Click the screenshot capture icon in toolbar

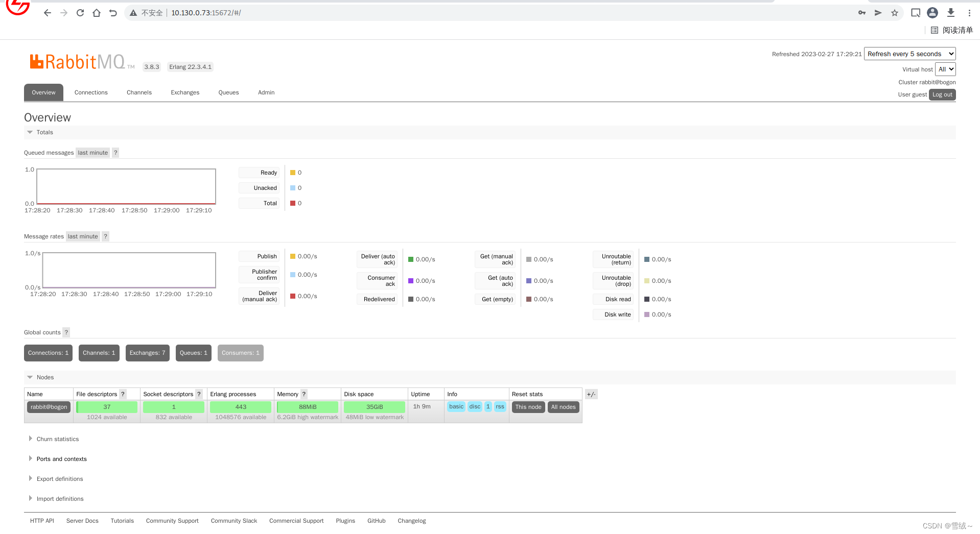point(916,13)
